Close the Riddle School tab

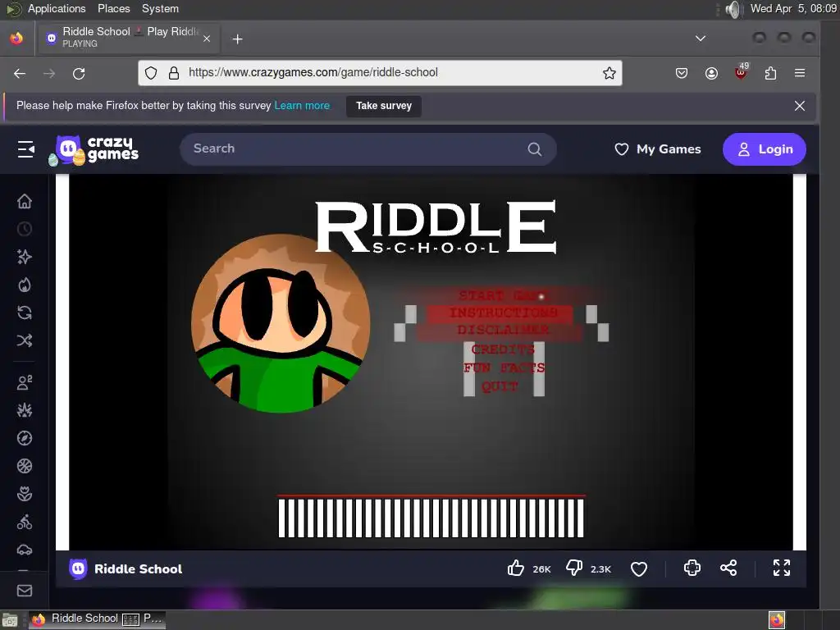coord(207,39)
